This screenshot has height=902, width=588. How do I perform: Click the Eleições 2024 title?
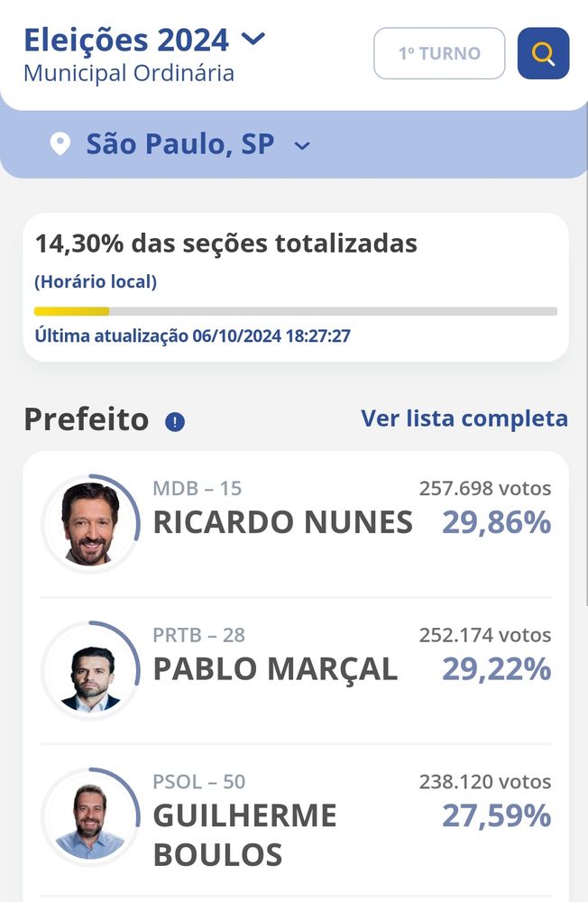point(126,40)
